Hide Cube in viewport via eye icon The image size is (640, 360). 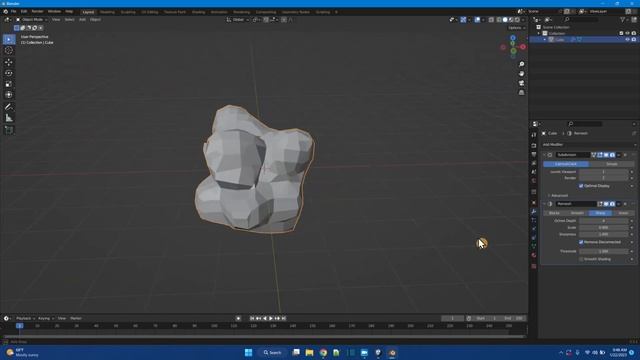click(x=627, y=40)
